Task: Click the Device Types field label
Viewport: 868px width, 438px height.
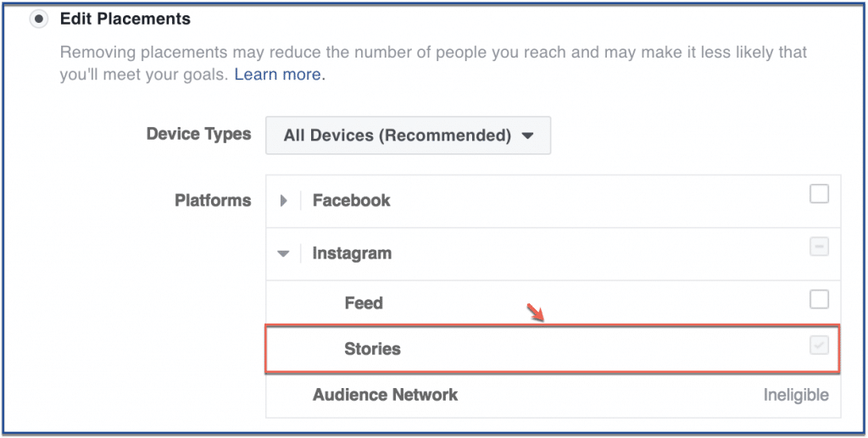Action: coord(198,134)
